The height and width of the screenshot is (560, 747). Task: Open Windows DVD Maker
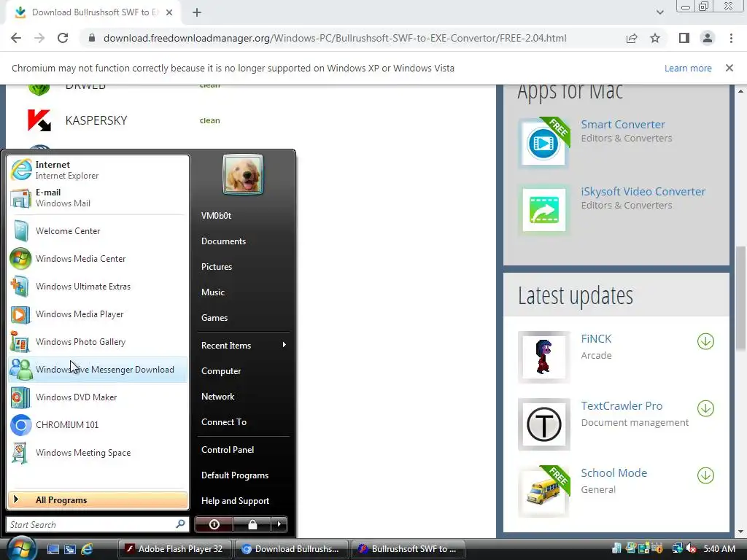(98, 397)
